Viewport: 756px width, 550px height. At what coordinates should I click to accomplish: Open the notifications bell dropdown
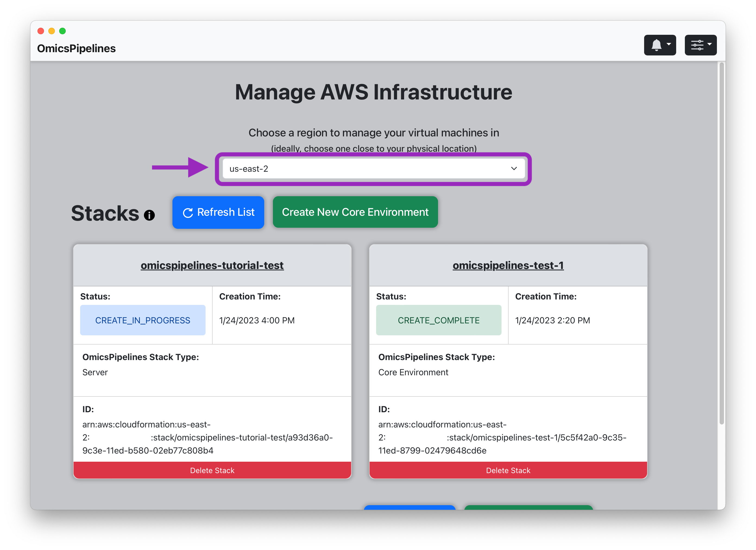(x=660, y=45)
